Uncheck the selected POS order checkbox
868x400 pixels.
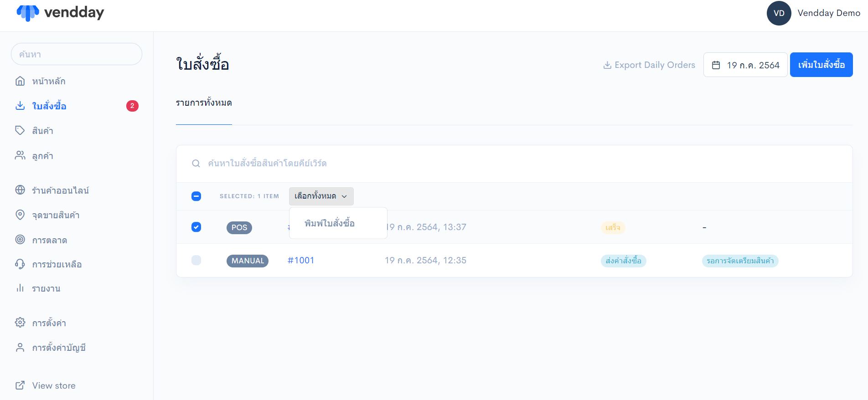(x=196, y=227)
